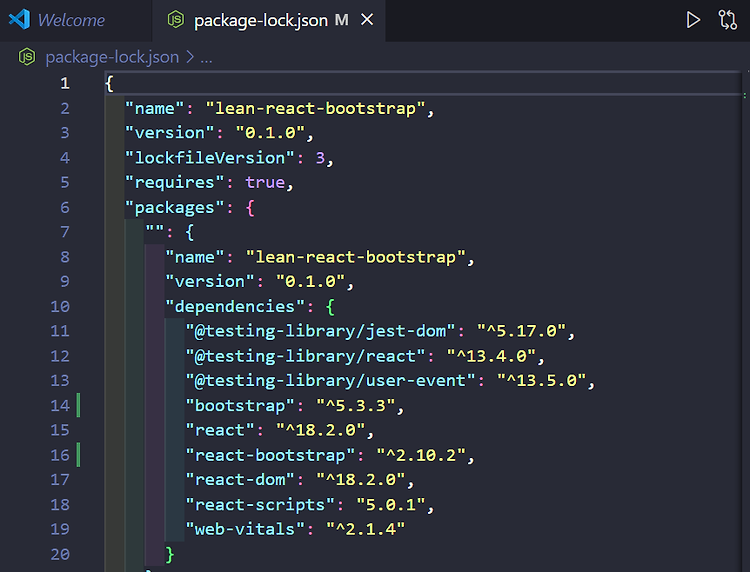750x572 pixels.
Task: Click the green brace after "dependencies"
Action: (330, 307)
